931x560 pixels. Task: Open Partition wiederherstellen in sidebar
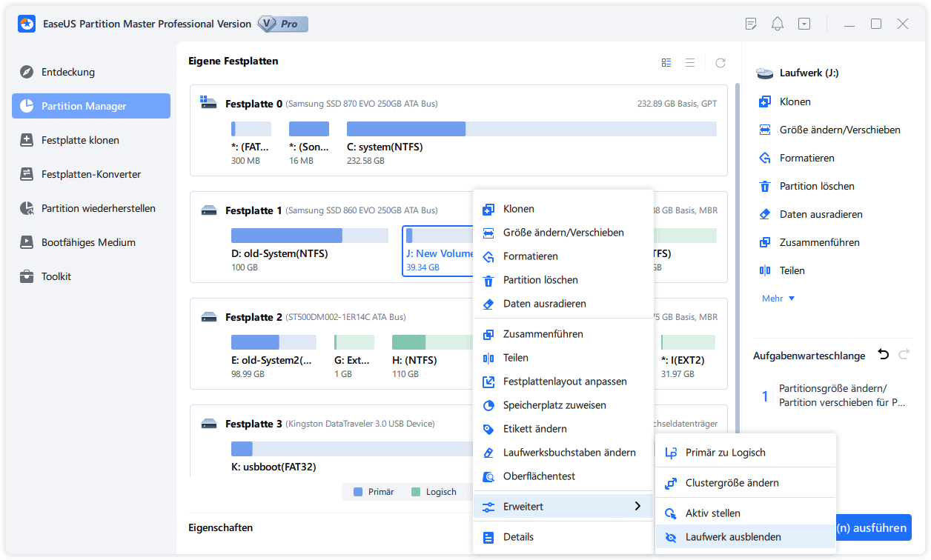click(x=91, y=208)
